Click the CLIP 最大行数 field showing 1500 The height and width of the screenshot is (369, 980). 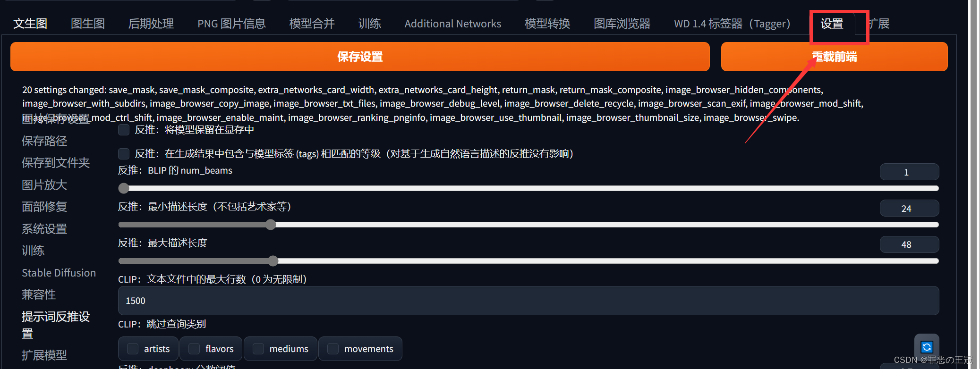pyautogui.click(x=528, y=301)
